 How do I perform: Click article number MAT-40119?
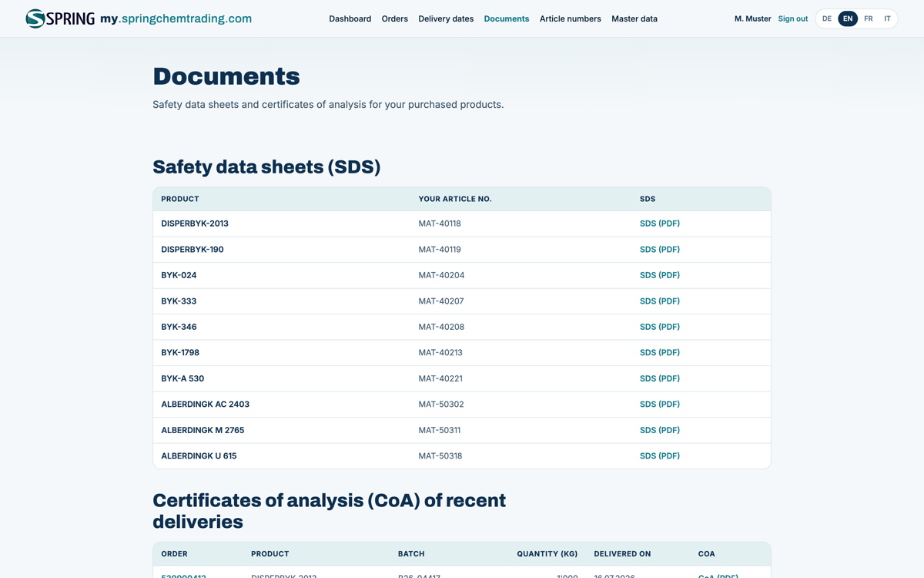click(x=440, y=250)
